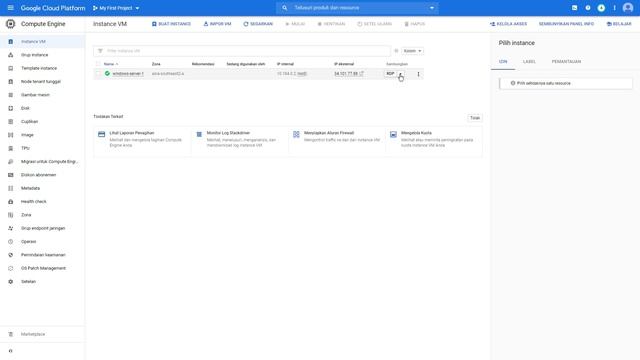Click the Image sidebar icon
This screenshot has height=360, width=640.
click(x=11, y=135)
